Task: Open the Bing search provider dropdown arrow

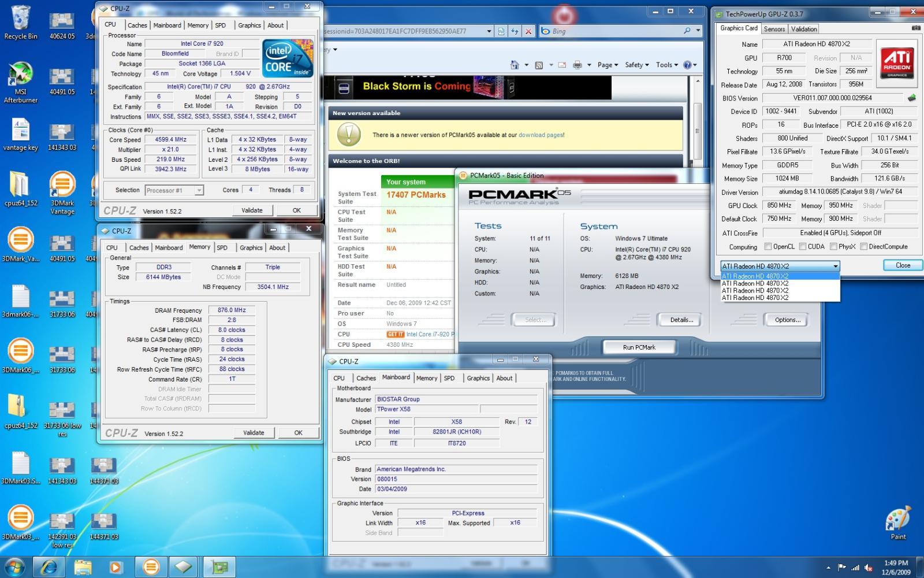Action: pyautogui.click(x=698, y=31)
